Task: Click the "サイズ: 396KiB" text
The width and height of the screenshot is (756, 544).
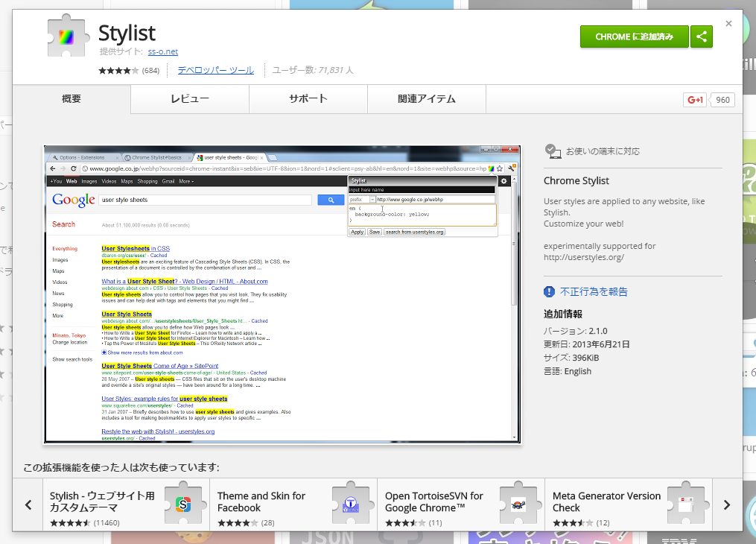Action: pos(571,358)
